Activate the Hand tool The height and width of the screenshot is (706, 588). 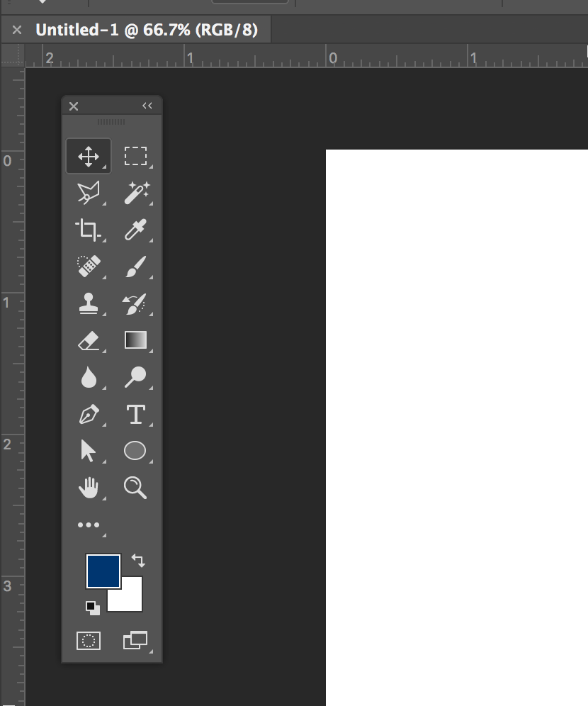pos(89,488)
